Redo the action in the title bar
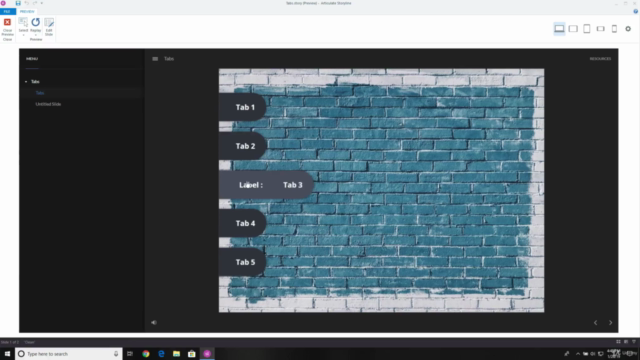 (35, 3)
